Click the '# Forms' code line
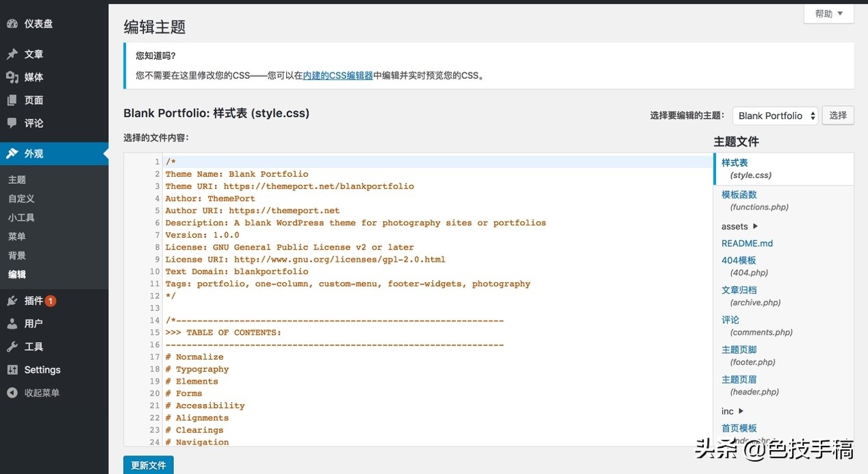Screen dimensions: 868x474 [x=183, y=393]
